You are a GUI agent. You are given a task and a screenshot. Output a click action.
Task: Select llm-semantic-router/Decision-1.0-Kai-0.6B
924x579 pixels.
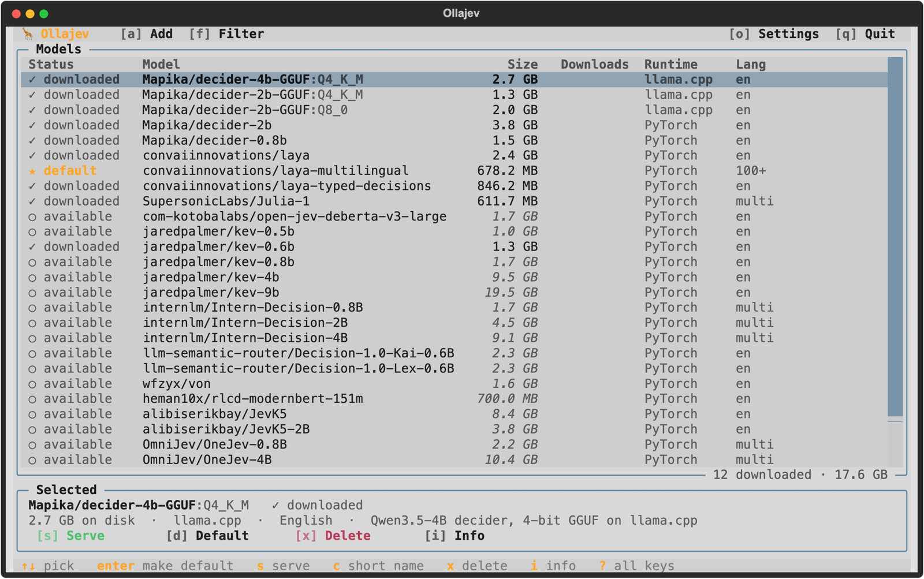(x=454, y=353)
